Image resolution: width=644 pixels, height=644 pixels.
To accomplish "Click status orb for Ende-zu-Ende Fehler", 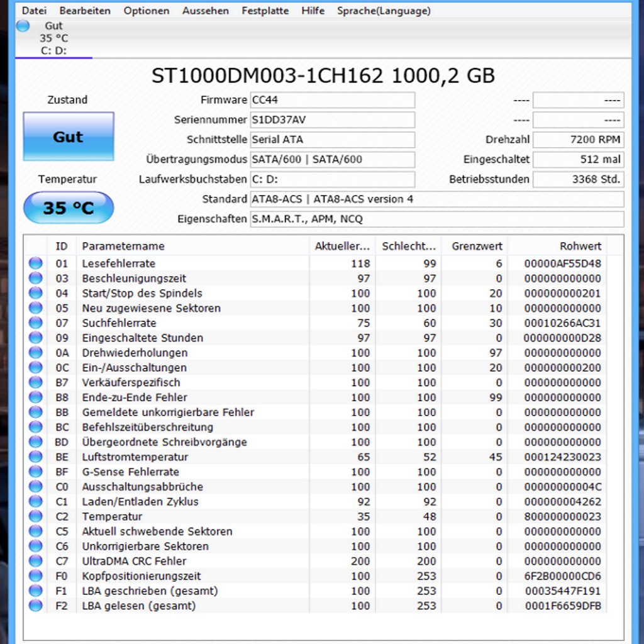I will [36, 397].
